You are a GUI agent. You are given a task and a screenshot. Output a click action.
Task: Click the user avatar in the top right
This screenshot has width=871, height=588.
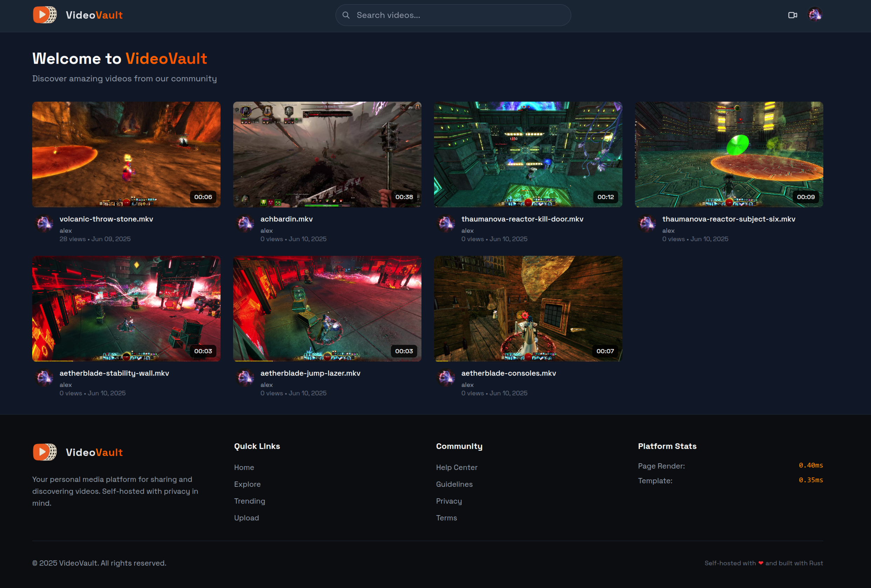(815, 15)
